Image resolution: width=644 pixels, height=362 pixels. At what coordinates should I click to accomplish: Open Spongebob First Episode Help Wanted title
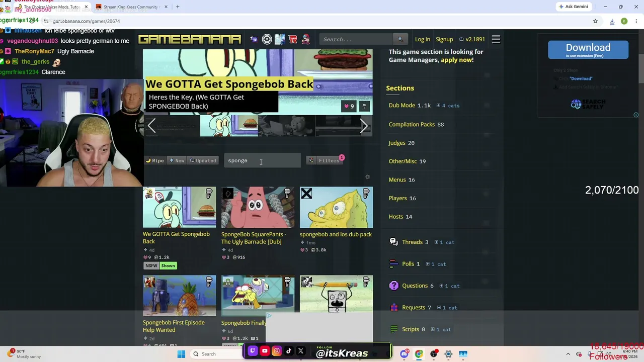174,326
